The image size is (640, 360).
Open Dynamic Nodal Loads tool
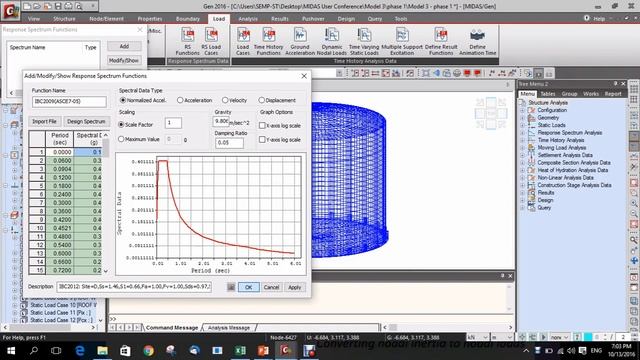pos(331,41)
